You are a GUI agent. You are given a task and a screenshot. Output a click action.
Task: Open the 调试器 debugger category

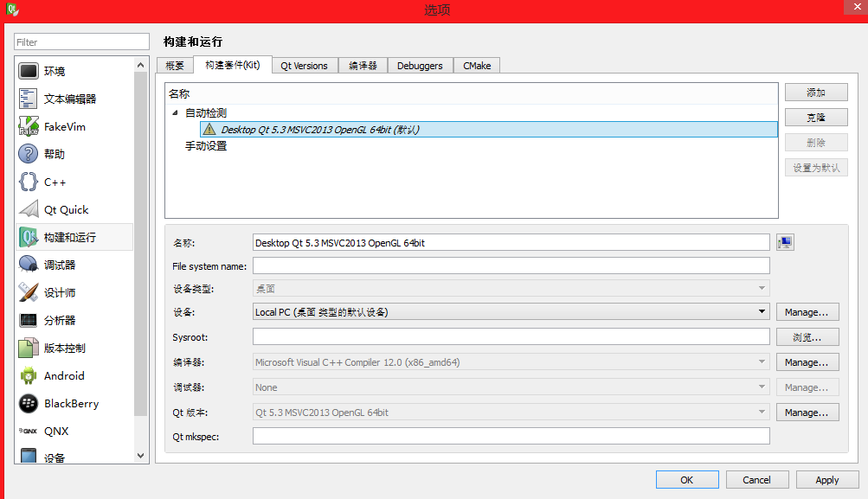pos(74,265)
